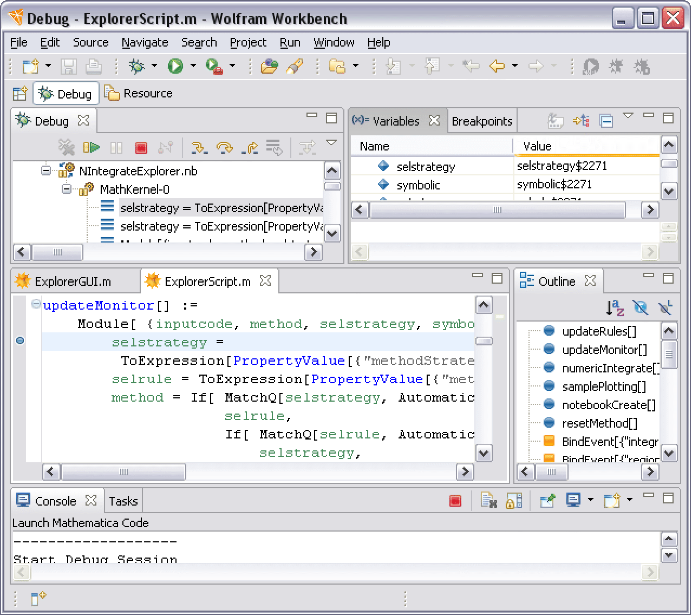Click the Value column header
This screenshot has width=692, height=616.
tap(586, 146)
